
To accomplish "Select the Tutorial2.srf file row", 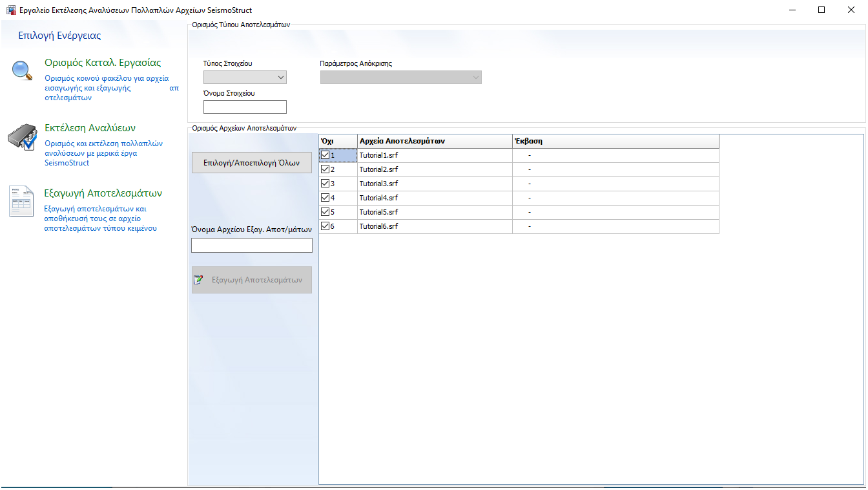I will [434, 169].
